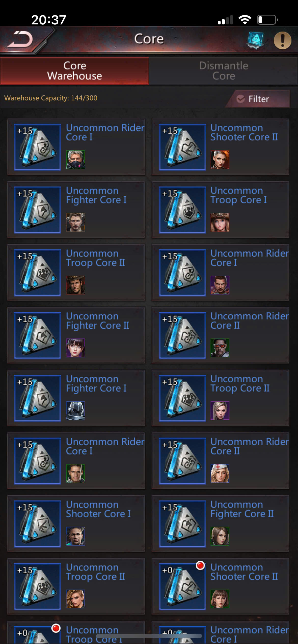
Task: Tap the red notification dot on Shooter Core II
Action: 200,565
